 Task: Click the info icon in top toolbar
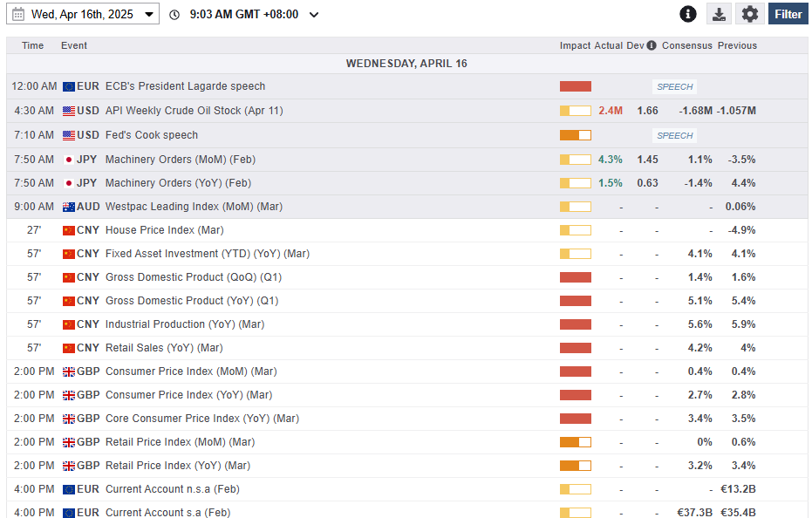[x=688, y=14]
